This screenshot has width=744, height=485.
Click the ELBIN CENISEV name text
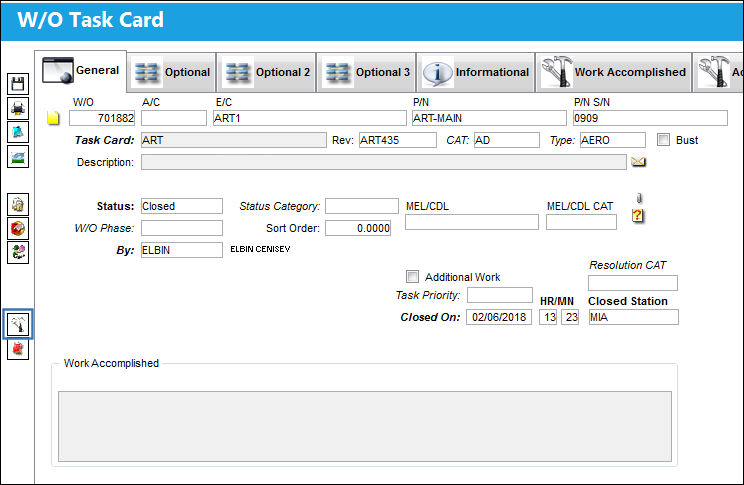[x=260, y=249]
